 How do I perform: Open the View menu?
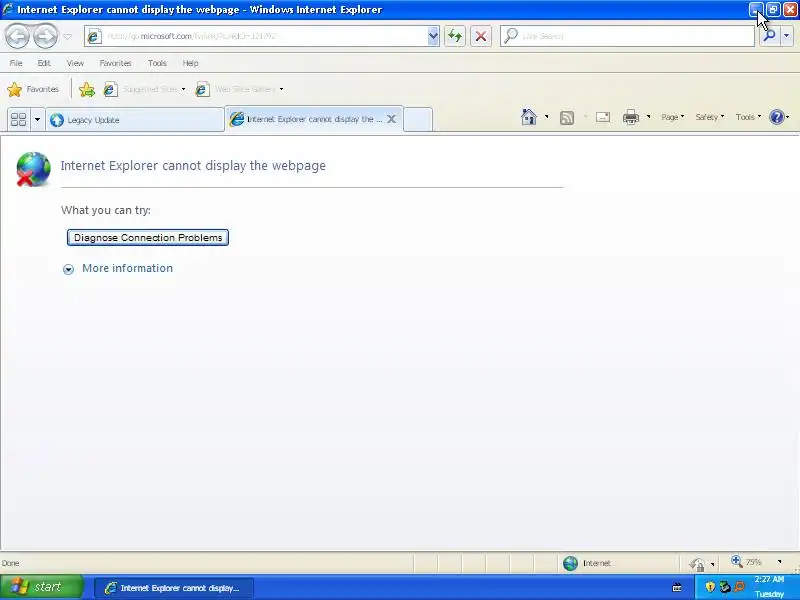(x=75, y=63)
